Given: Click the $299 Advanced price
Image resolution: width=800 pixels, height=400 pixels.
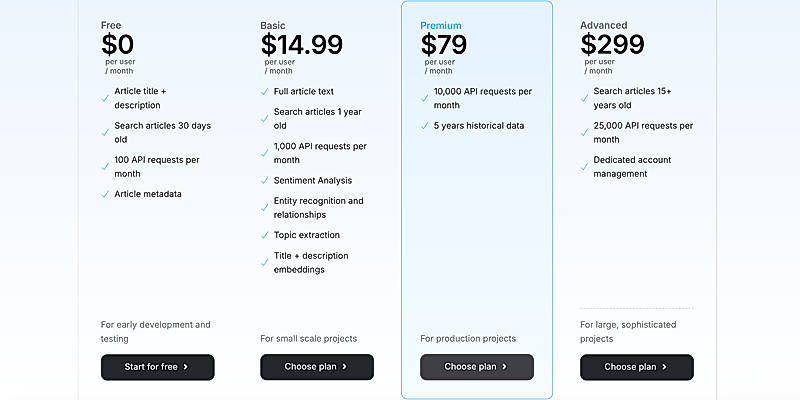Looking at the screenshot, I should click(x=612, y=45).
